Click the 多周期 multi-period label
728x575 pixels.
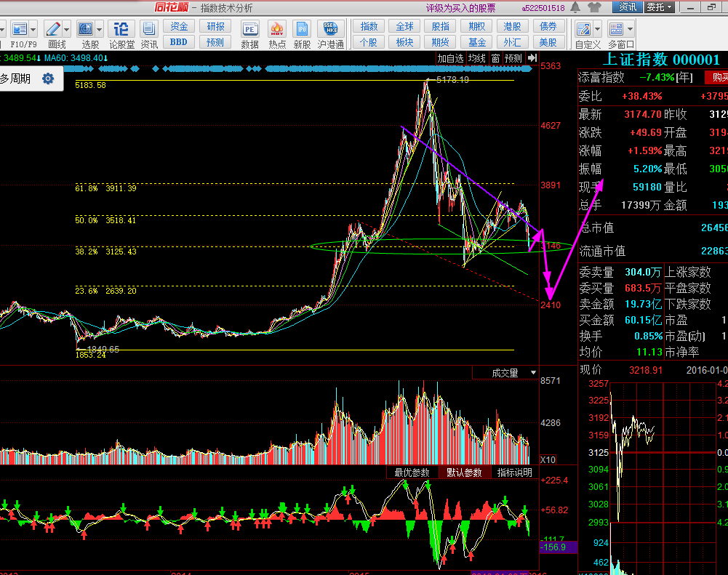[15, 79]
